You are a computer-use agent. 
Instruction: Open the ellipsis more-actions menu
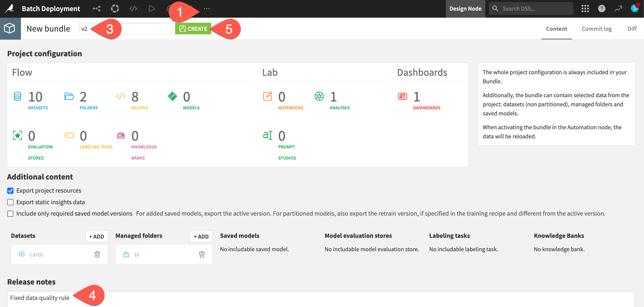[x=207, y=8]
